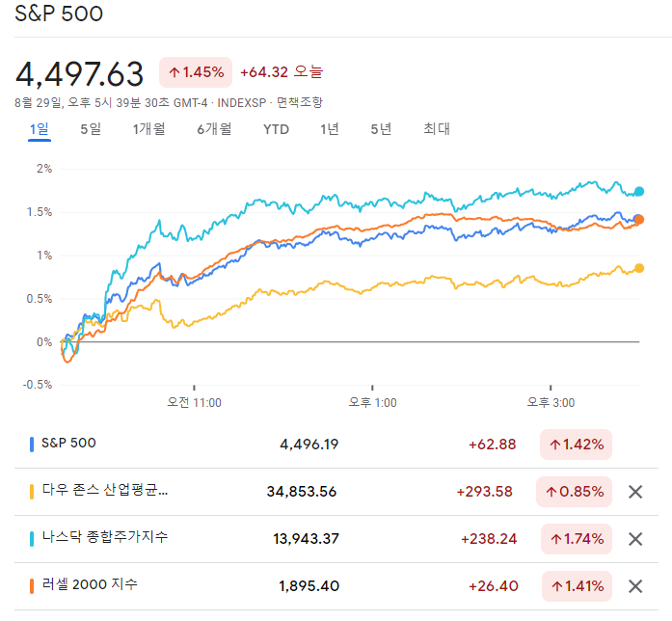Click the Dow Jones value 34,853.56
Viewport: 672px width, 621px height.
pyautogui.click(x=302, y=492)
